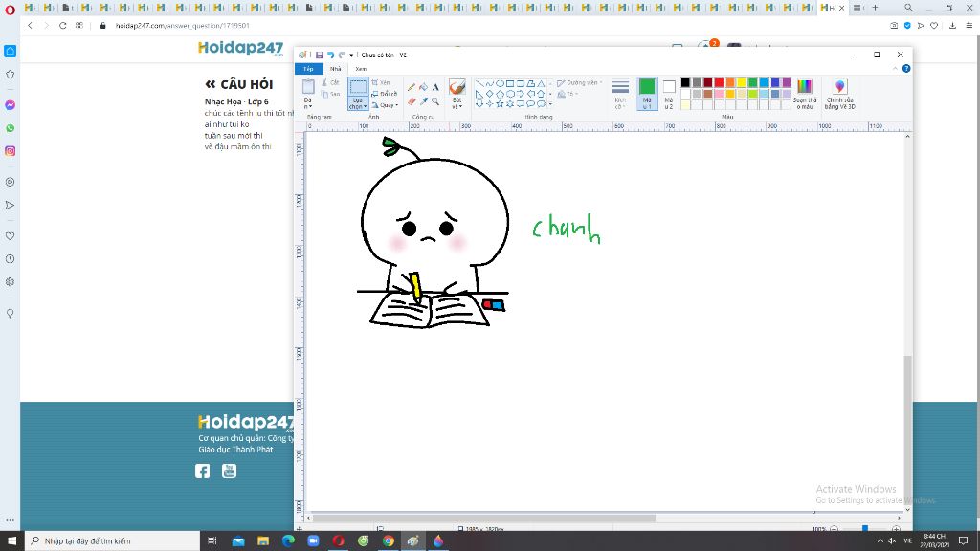Open Google Chrome from the taskbar
The height and width of the screenshot is (551, 980).
coord(389,540)
